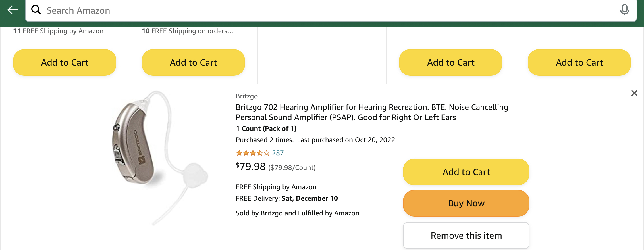
Task: Click the $79.98 price text
Action: pyautogui.click(x=251, y=167)
